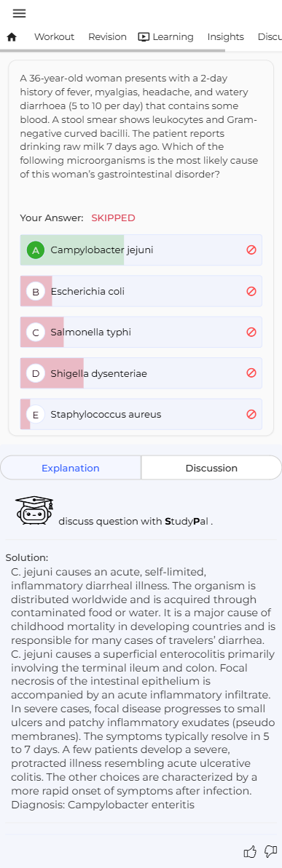Viewport: 282px width, 868px height.
Task: Strike out Escherichia coli option icon
Action: [x=251, y=291]
